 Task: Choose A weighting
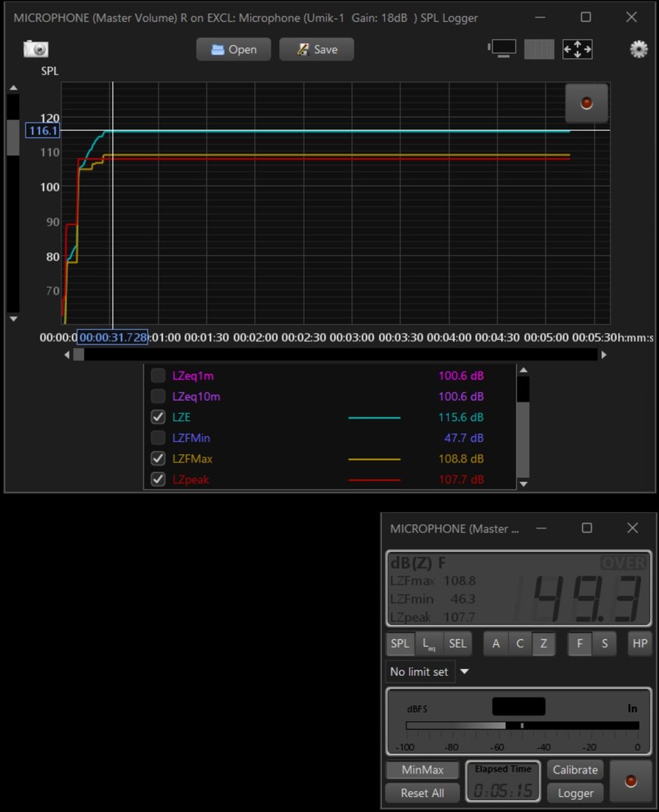[496, 644]
